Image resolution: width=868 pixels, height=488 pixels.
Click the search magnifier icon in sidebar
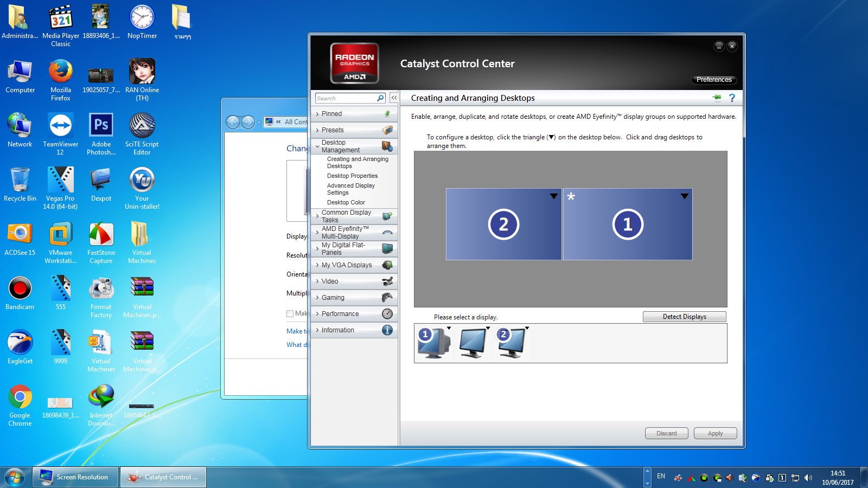pyautogui.click(x=380, y=98)
